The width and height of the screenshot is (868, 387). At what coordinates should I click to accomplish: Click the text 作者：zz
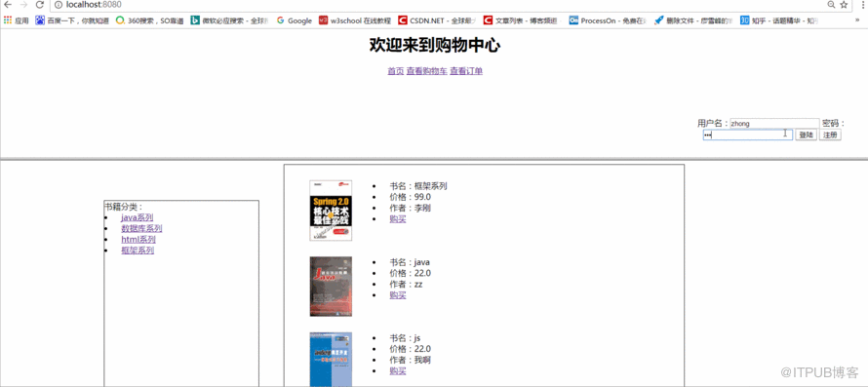(406, 284)
